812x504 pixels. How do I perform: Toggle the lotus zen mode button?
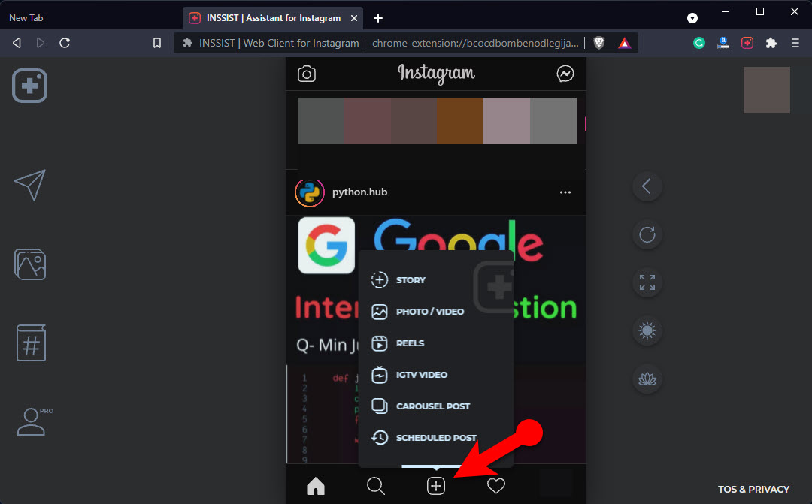coord(647,379)
